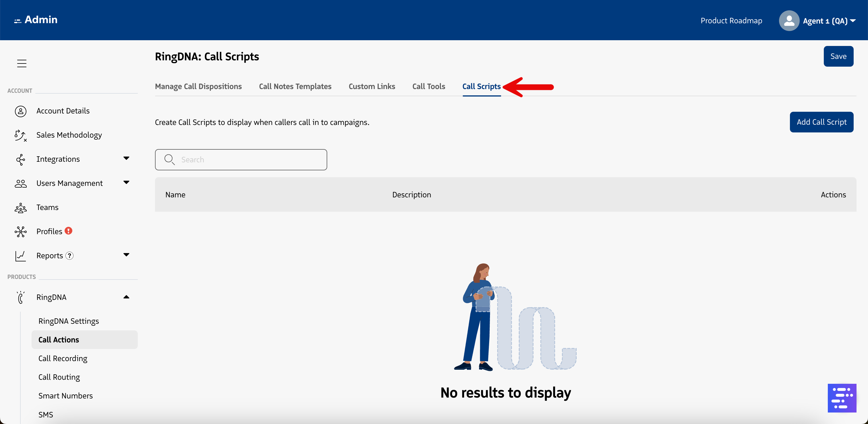Screen dimensions: 868x424
Task: Click the search magnifier icon
Action: click(x=169, y=159)
